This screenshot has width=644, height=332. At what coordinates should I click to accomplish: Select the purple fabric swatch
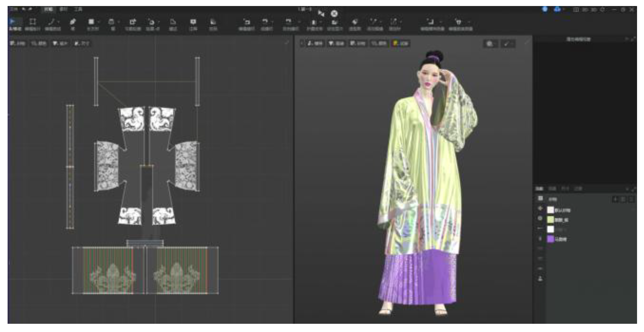click(x=550, y=239)
